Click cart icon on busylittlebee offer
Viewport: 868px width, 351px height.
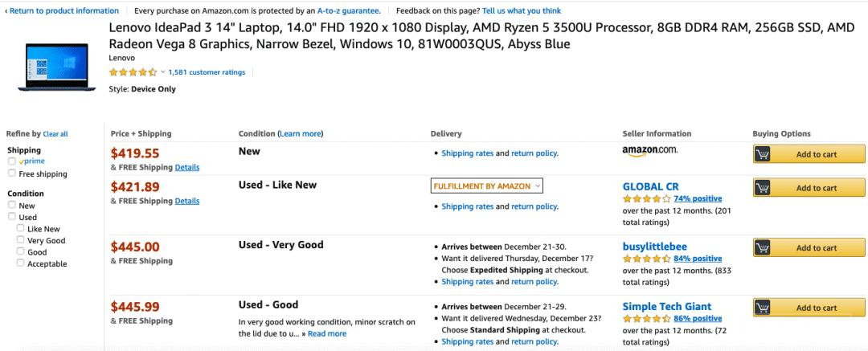point(764,248)
